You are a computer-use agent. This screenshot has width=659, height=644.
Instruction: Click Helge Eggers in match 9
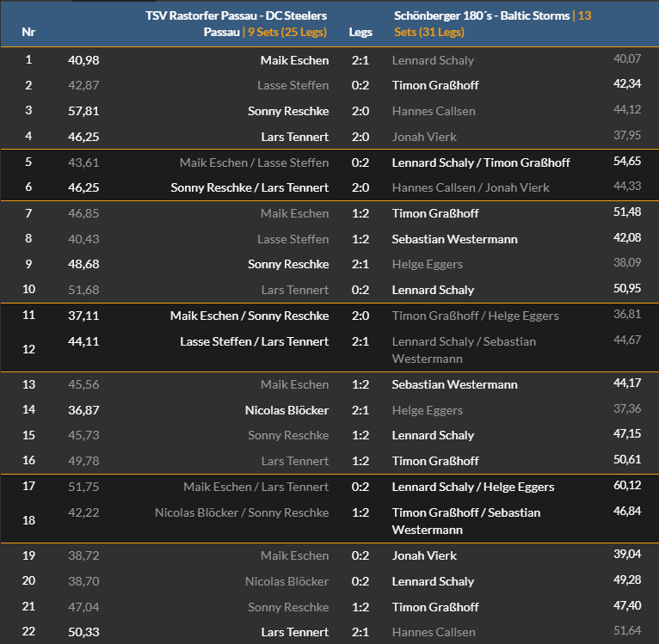pos(428,264)
